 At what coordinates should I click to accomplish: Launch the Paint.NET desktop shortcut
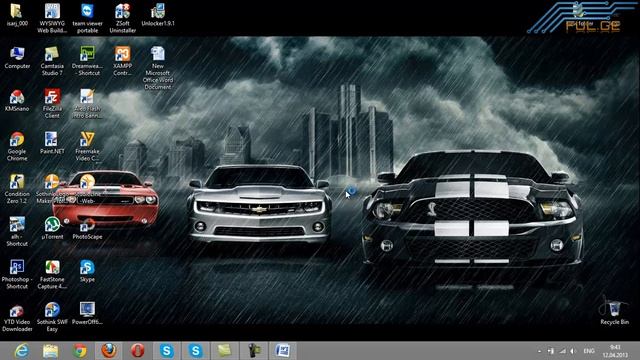(52, 143)
